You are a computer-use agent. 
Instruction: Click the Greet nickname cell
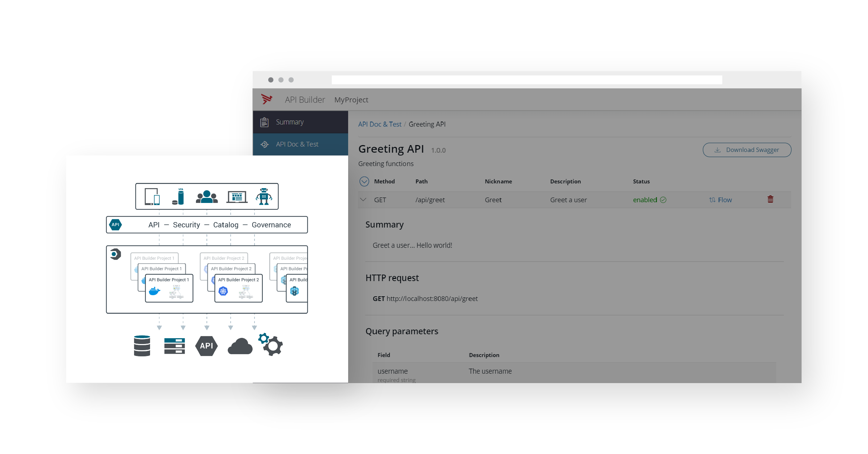[x=493, y=200]
